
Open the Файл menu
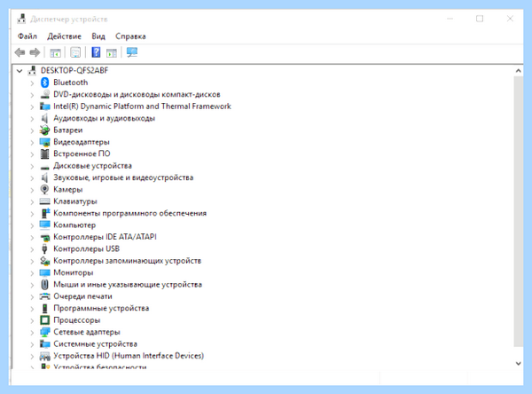point(27,36)
